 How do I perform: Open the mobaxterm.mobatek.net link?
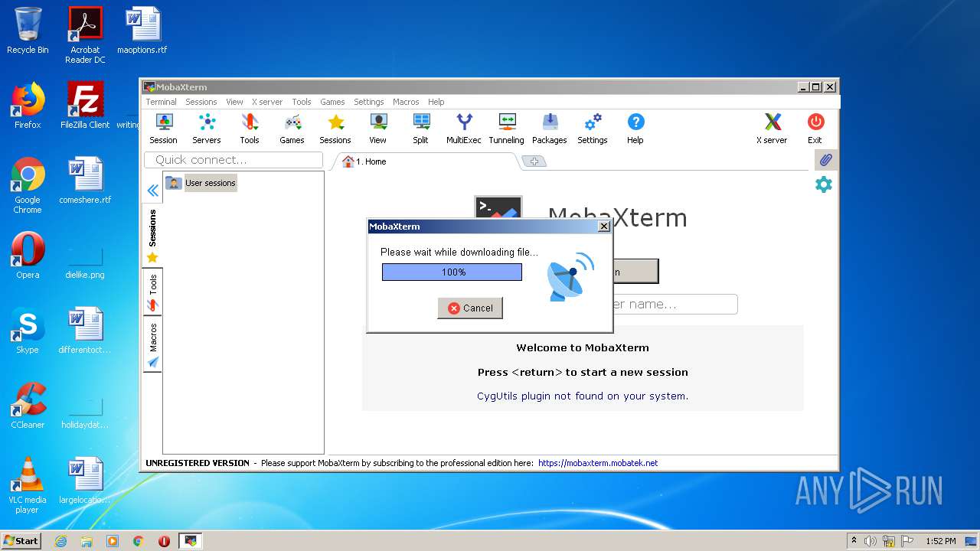[598, 463]
